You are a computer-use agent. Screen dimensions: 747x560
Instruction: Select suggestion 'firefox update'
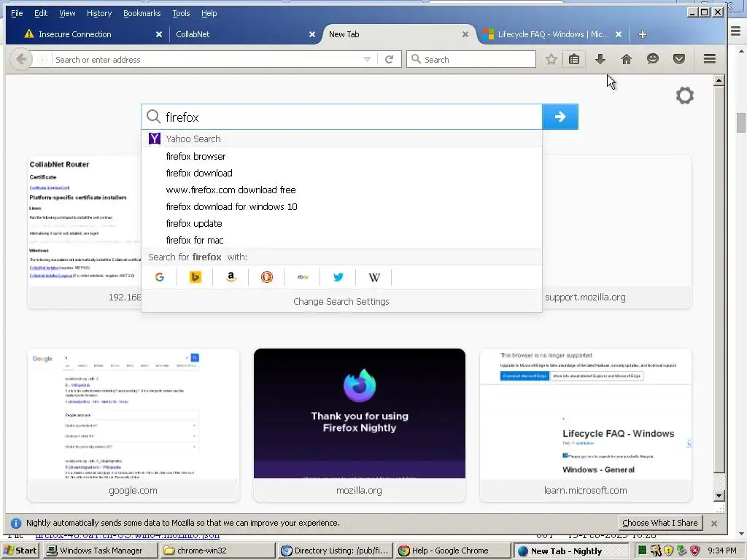coord(341,223)
